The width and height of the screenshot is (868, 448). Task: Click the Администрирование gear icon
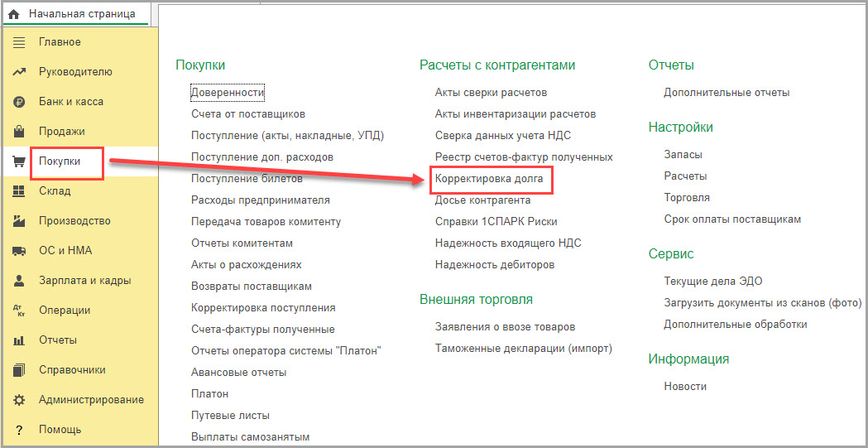click(19, 400)
